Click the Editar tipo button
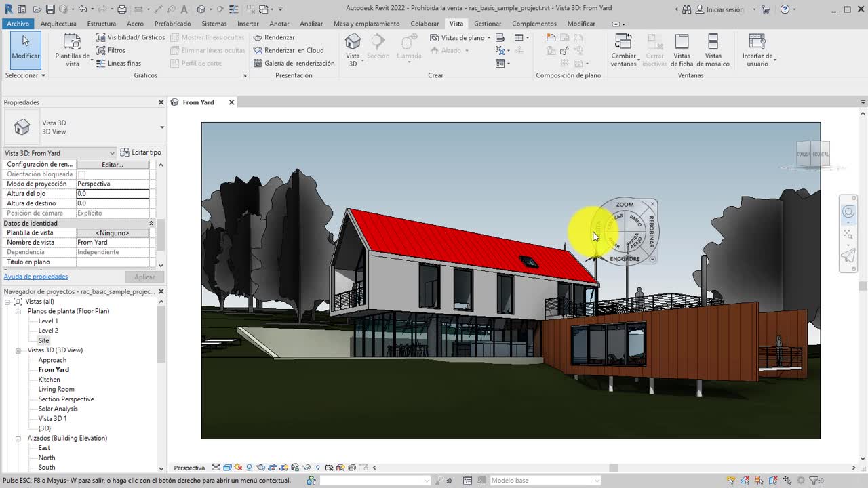This screenshot has width=868, height=488. [141, 152]
